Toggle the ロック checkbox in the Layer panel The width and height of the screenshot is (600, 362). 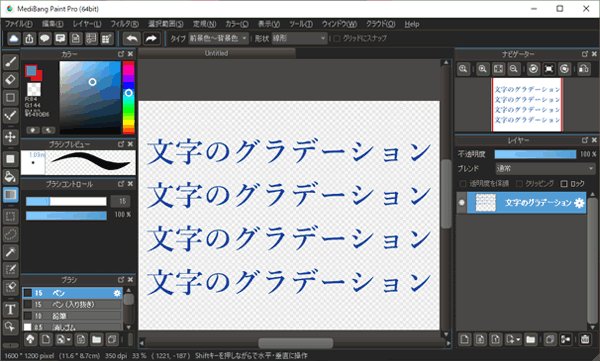point(564,184)
